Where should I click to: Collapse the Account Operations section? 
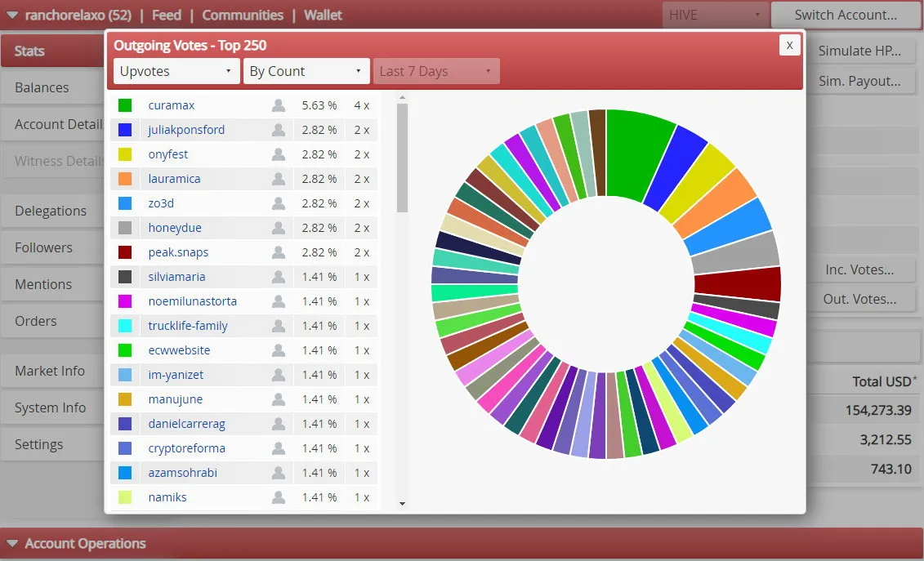tap(11, 543)
